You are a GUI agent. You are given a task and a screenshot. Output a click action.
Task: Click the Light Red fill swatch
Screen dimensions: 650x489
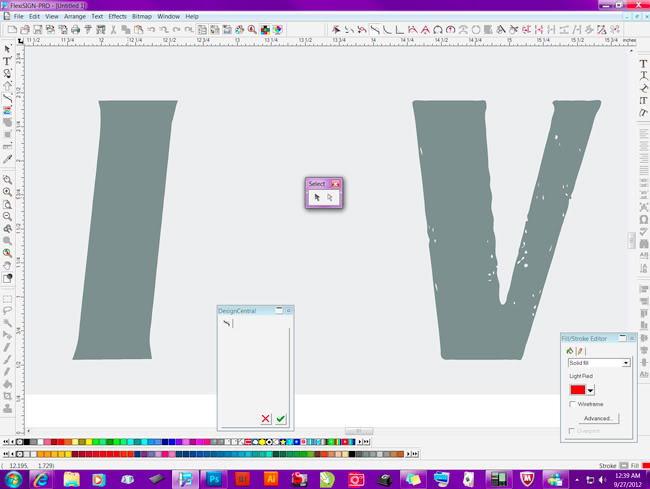point(577,390)
